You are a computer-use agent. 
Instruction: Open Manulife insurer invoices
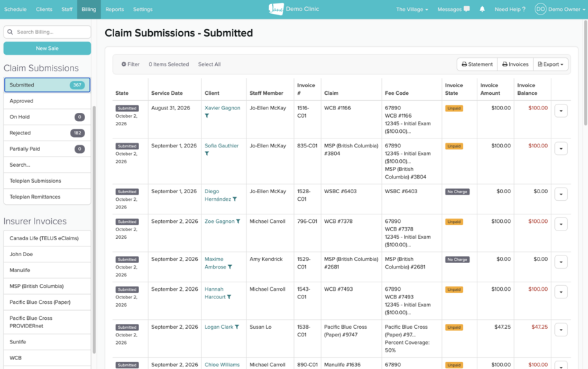tap(47, 270)
